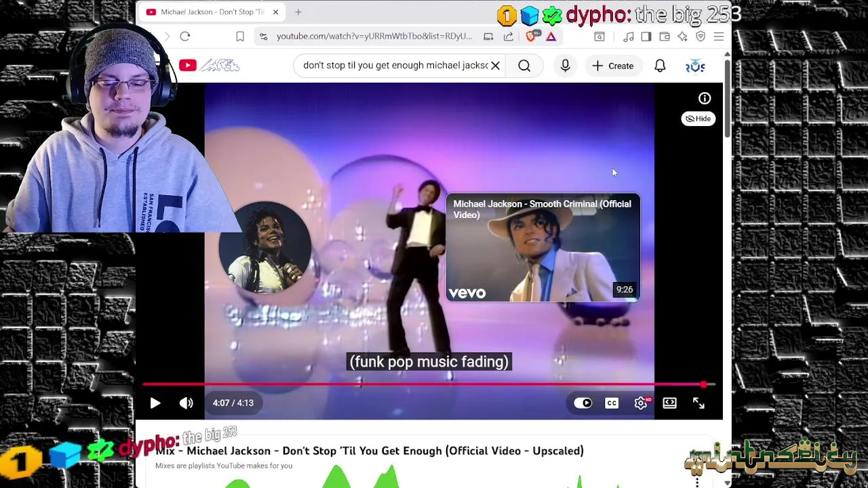Screen dimensions: 868x488
Task: Bookmark this page using the bookmark icon
Action: 240,37
